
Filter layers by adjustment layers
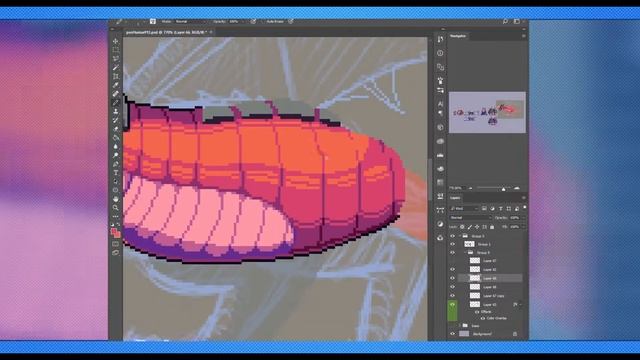(x=492, y=209)
